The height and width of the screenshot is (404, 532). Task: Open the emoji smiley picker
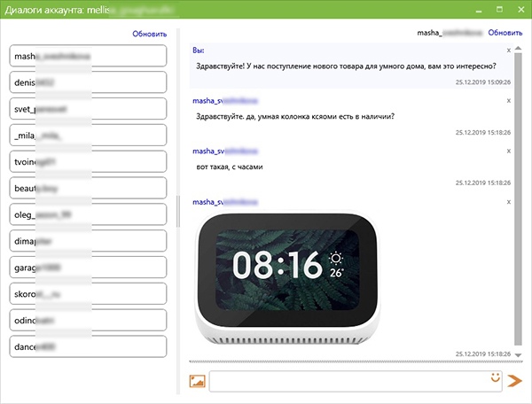pos(496,378)
